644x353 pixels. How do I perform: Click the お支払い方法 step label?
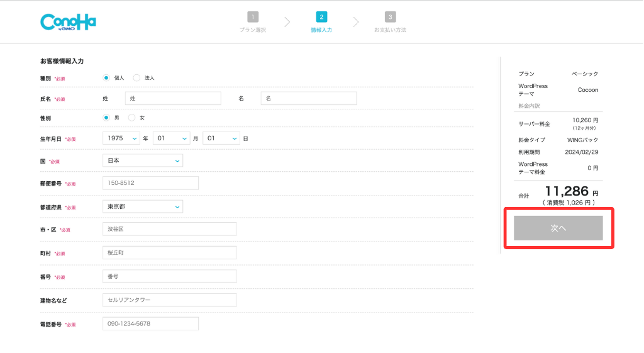390,30
